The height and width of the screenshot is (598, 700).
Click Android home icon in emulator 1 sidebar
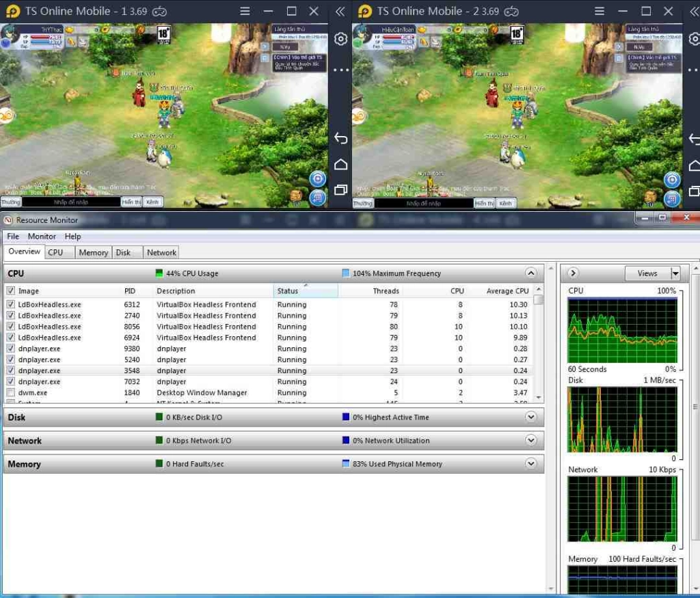[x=340, y=165]
